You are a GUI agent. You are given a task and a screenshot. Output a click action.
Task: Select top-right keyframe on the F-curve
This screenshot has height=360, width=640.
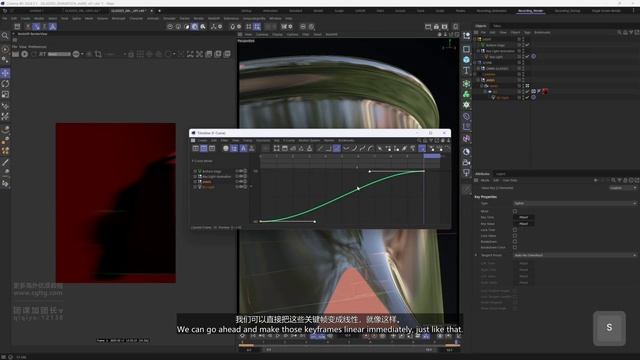click(x=424, y=171)
